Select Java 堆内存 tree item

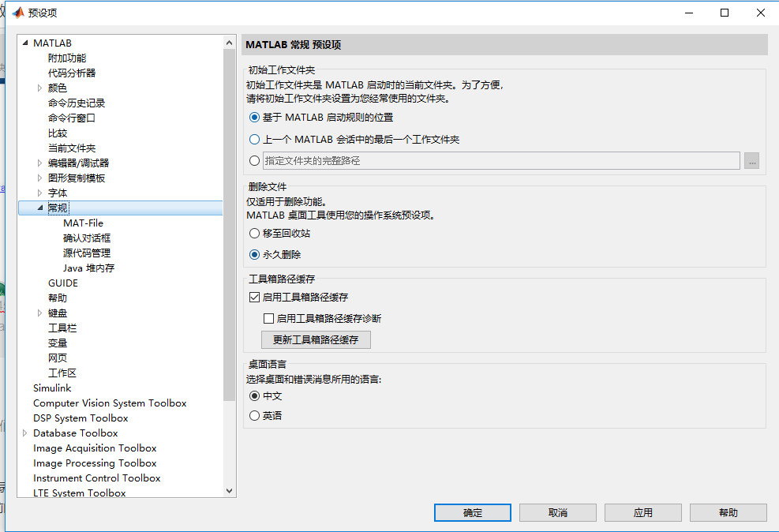[89, 268]
